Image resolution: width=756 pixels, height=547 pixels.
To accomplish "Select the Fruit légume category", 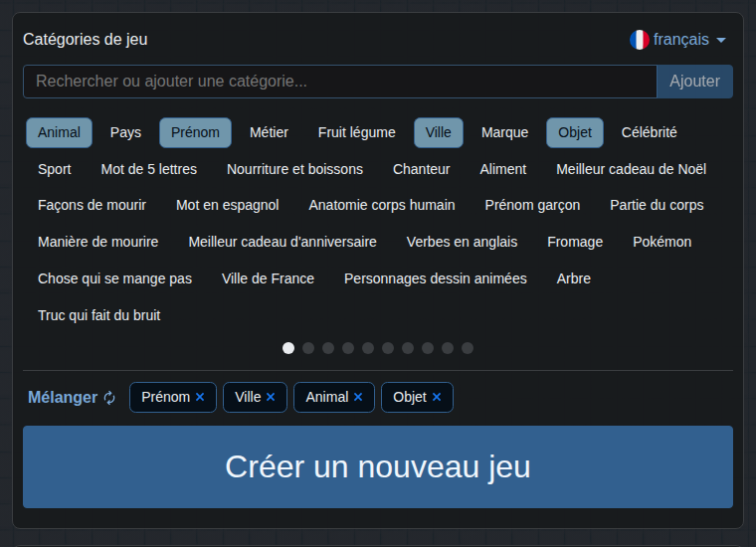I will point(357,132).
